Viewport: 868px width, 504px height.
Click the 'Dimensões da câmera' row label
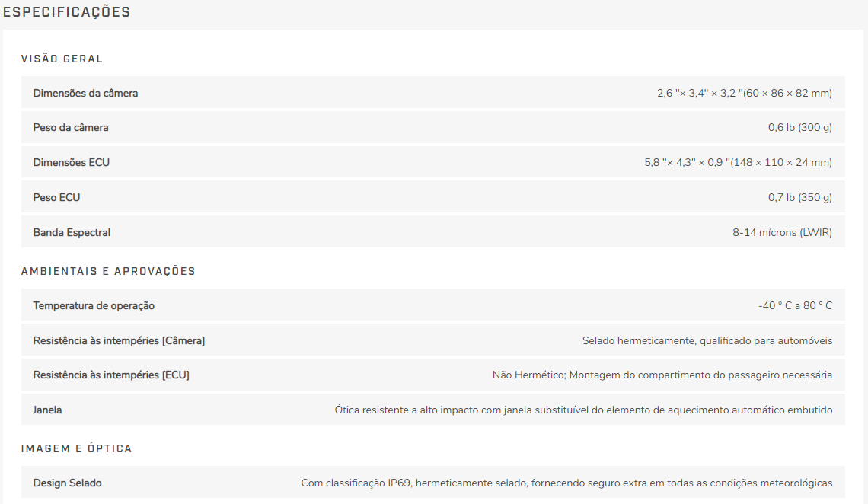(x=85, y=93)
